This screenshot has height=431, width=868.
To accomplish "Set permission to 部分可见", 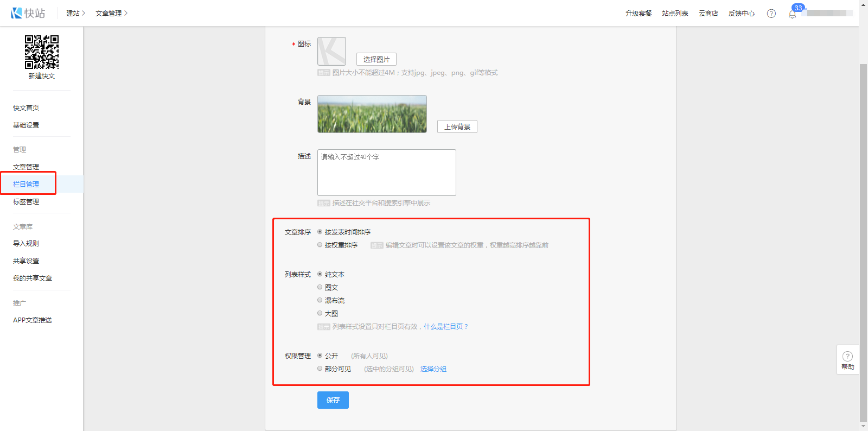I will click(x=320, y=369).
